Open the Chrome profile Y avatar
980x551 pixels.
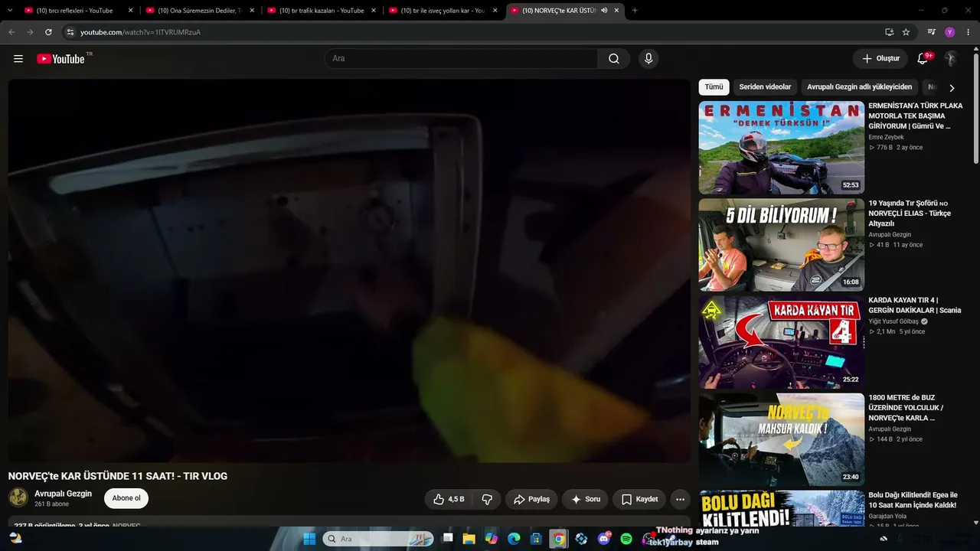tap(949, 32)
